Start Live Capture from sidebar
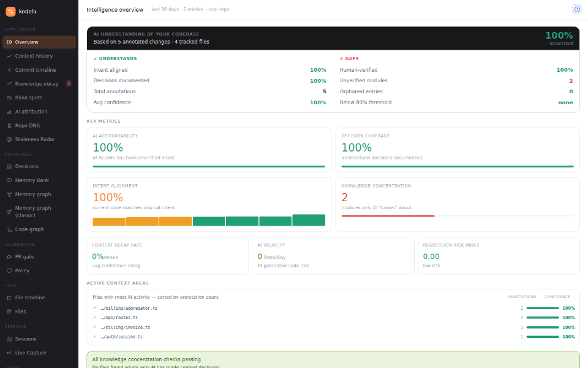The width and height of the screenshot is (588, 368). (39, 353)
